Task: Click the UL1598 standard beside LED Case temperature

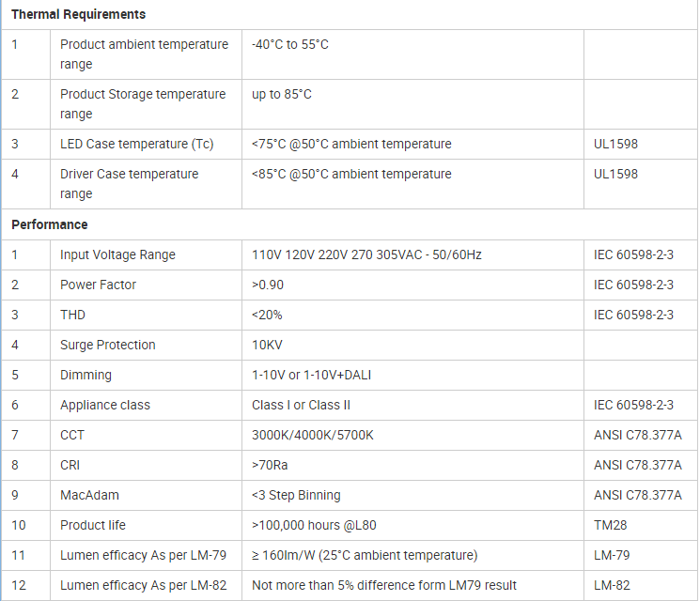Action: point(615,144)
